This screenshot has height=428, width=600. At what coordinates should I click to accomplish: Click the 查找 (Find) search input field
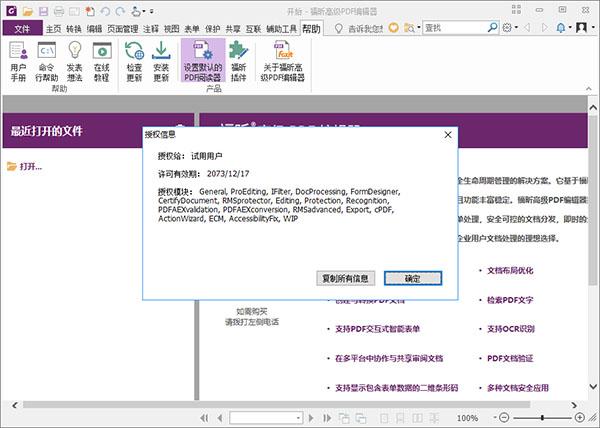tap(455, 28)
